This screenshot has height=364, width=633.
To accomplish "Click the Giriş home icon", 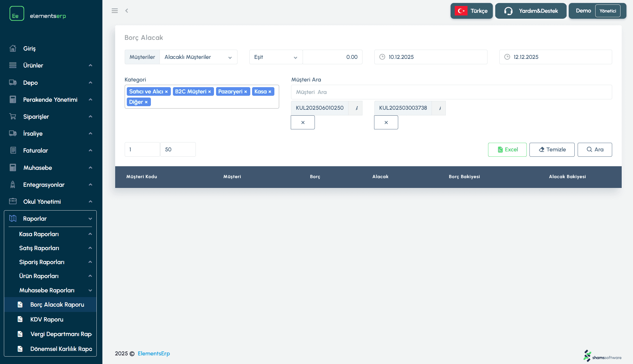I will (13, 48).
